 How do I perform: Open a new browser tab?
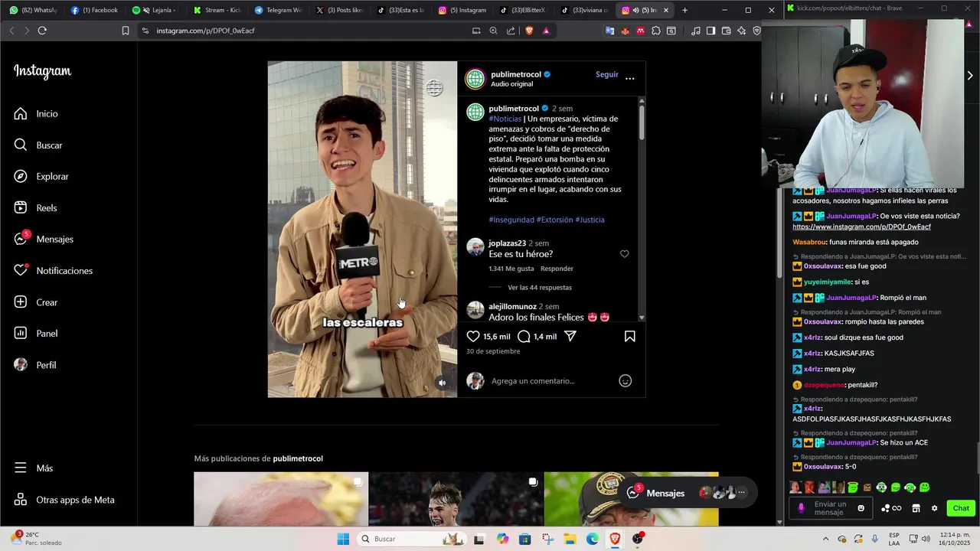(x=684, y=10)
